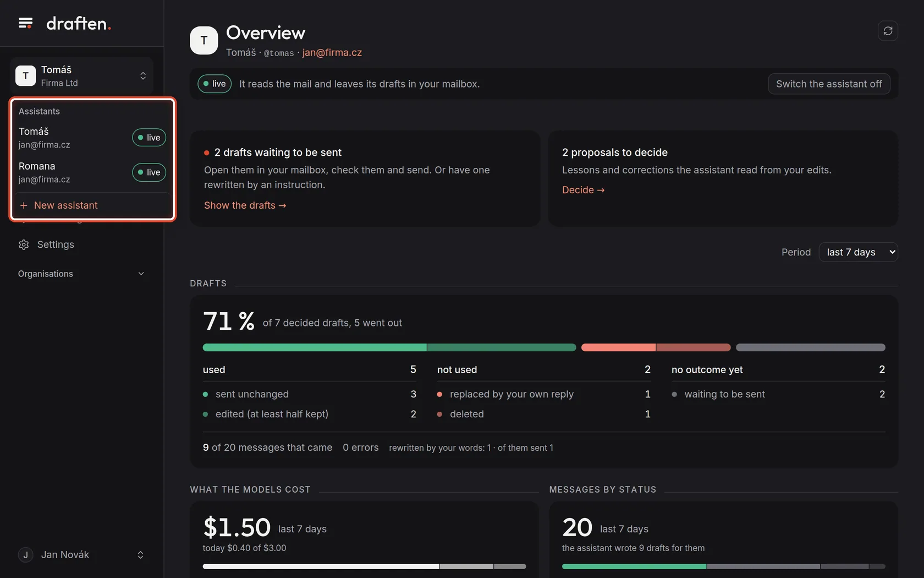Open the Decide proposals link

pos(583,190)
